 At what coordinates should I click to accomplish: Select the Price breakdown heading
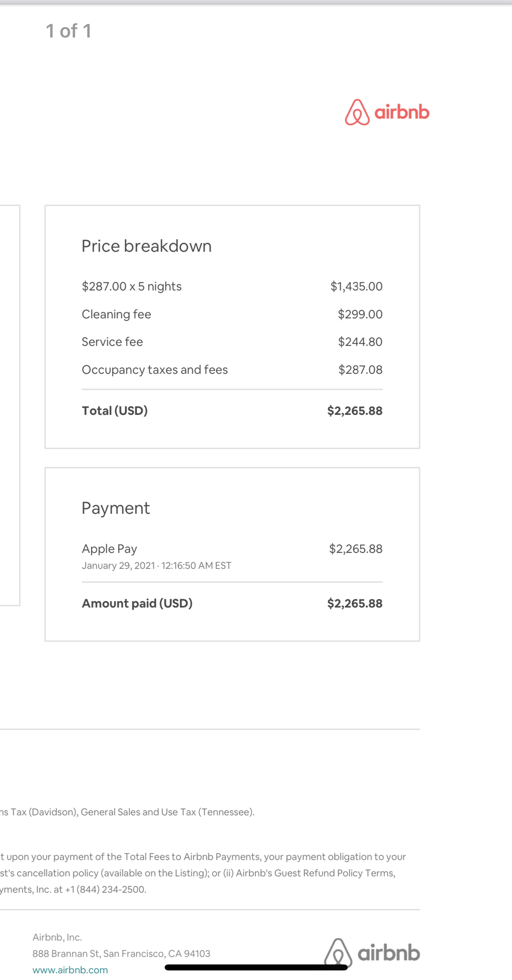click(146, 246)
